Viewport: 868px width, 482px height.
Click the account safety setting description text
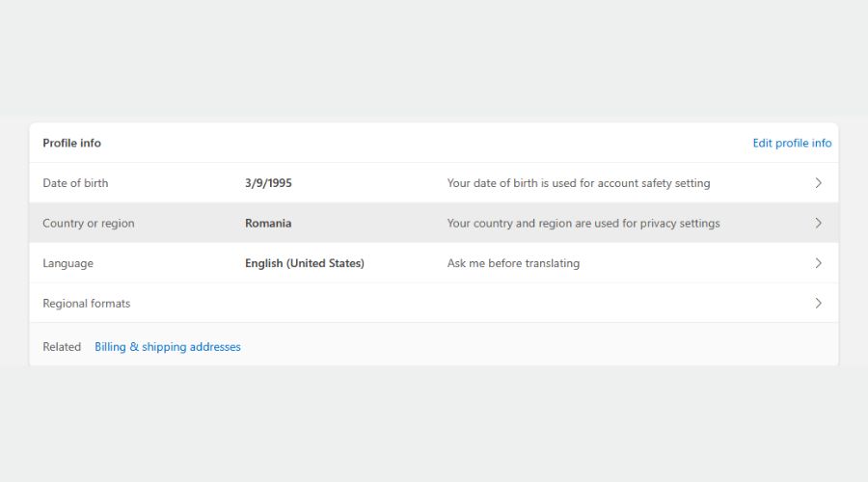(578, 183)
